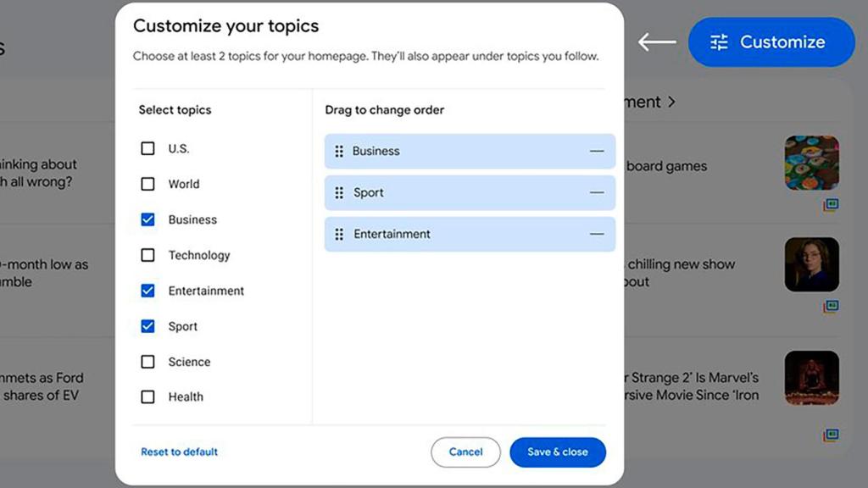The width and height of the screenshot is (868, 488).
Task: Click the drag handle next to Entertainment
Action: 339,234
